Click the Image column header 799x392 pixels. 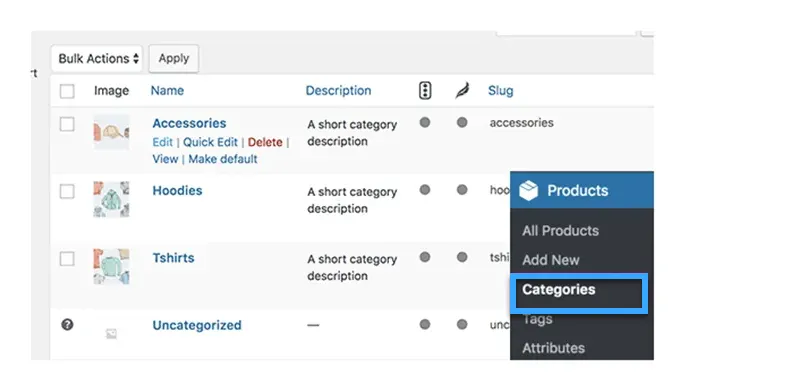click(x=111, y=91)
